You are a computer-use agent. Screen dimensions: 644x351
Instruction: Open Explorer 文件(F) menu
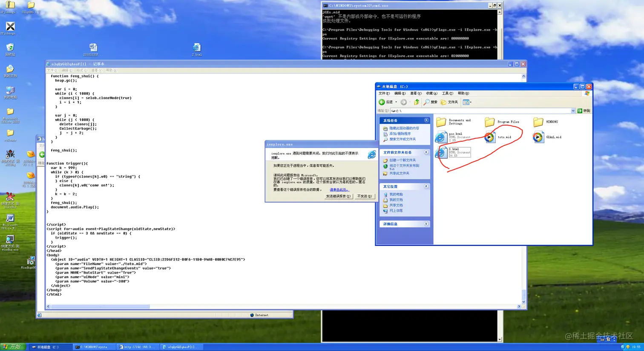[x=384, y=93]
